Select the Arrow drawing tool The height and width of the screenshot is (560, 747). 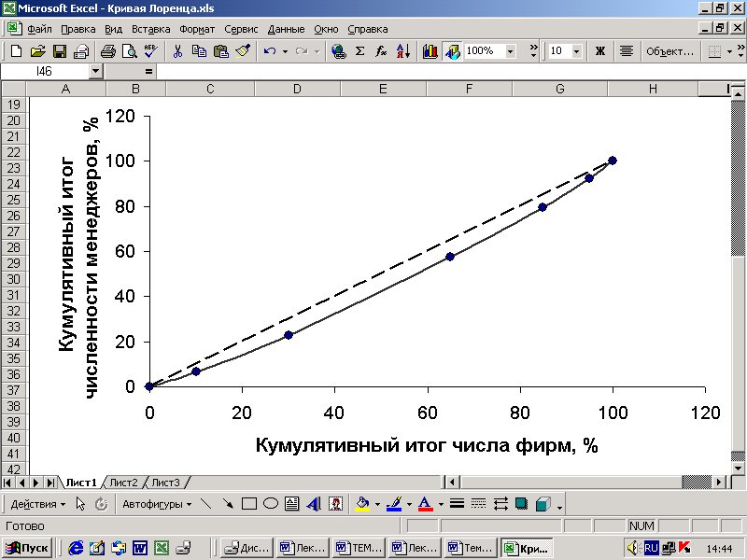pos(228,504)
